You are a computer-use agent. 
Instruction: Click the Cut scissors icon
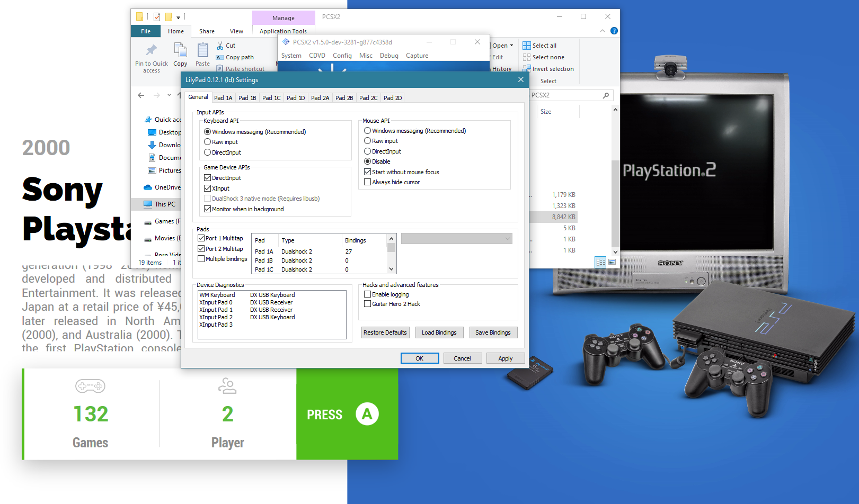tap(220, 46)
